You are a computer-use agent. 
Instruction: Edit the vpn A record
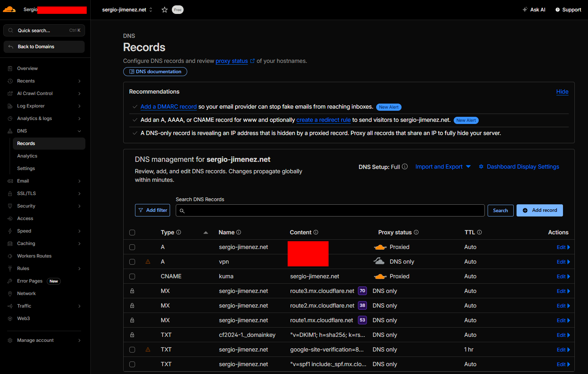[x=563, y=262]
